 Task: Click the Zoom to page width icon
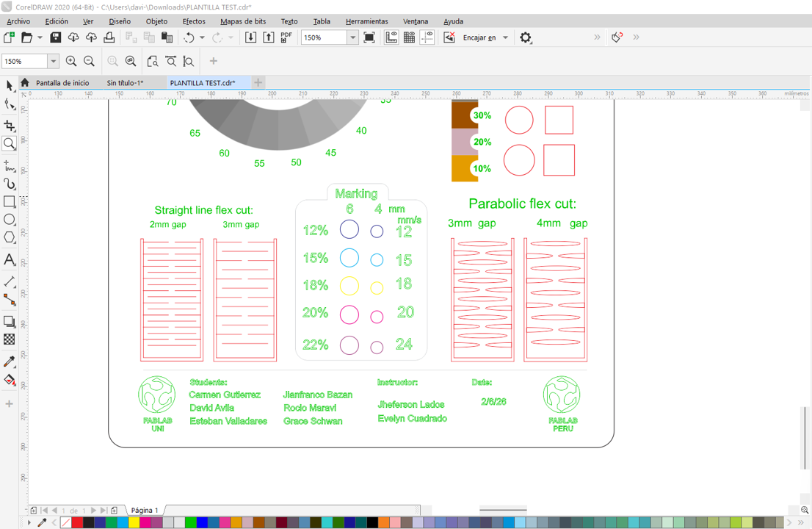[x=171, y=61]
